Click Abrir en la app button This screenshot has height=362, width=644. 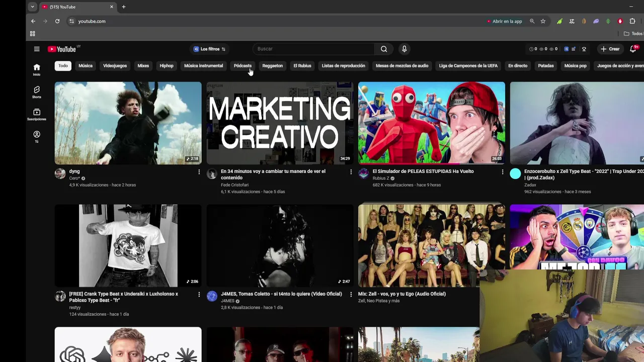pyautogui.click(x=504, y=21)
